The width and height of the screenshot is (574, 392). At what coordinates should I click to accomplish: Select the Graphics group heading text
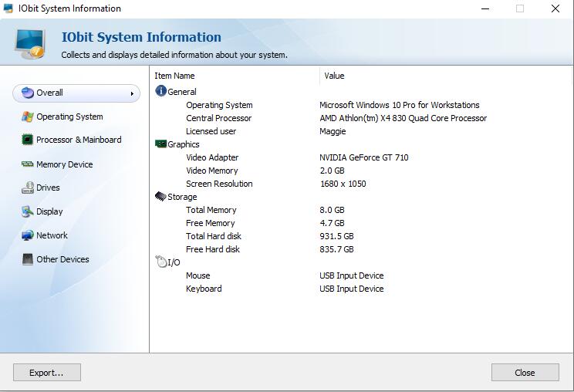point(184,144)
